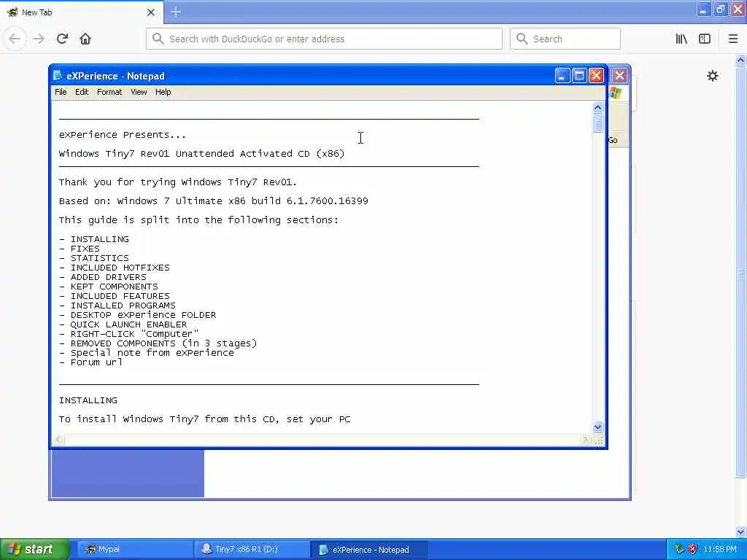The width and height of the screenshot is (747, 560).
Task: Click browser page scroll up arrow
Action: pos(740,60)
